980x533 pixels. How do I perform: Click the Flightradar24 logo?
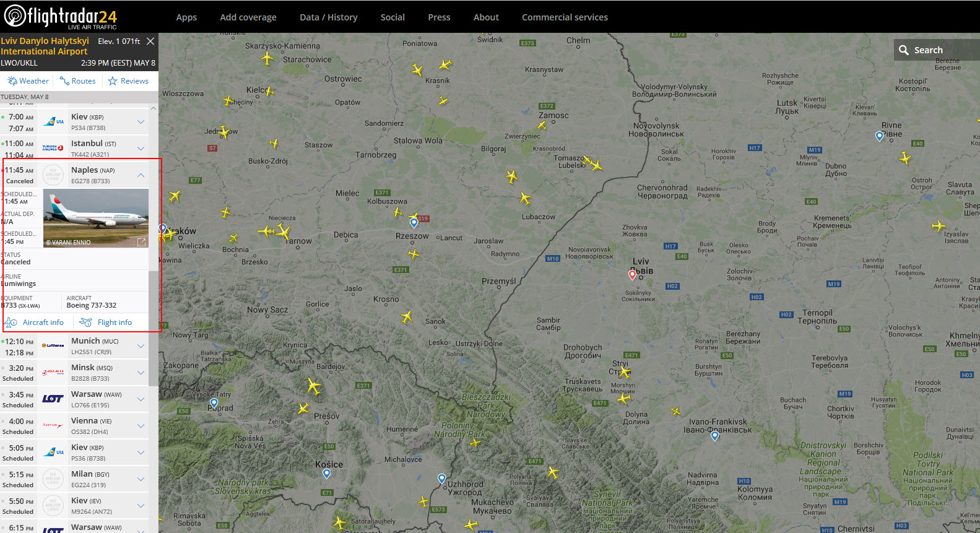[x=61, y=17]
